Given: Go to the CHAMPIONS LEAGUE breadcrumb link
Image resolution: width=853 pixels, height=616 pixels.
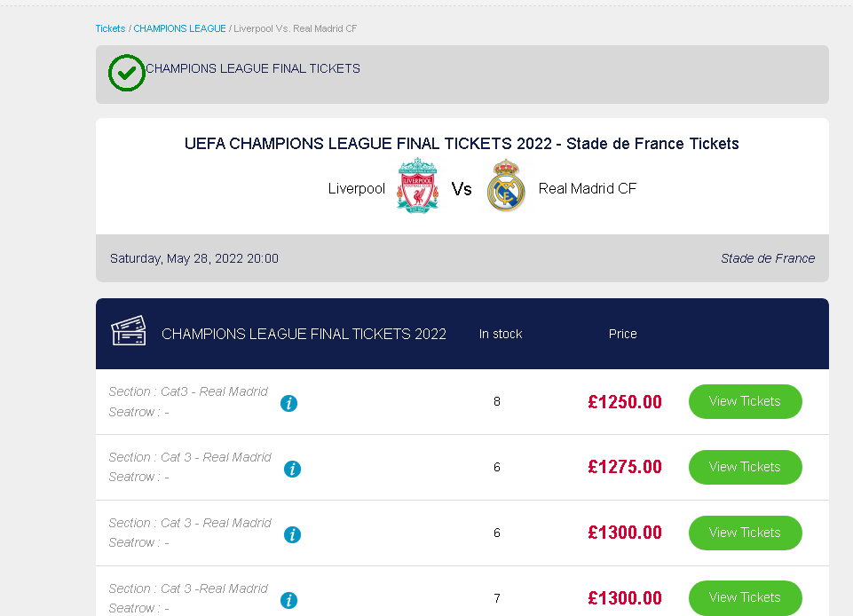Looking at the screenshot, I should pos(180,28).
